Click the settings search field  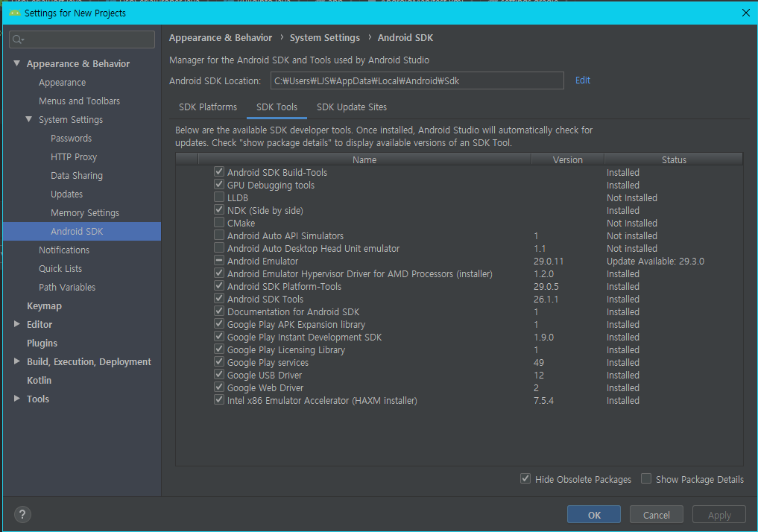[x=82, y=39]
